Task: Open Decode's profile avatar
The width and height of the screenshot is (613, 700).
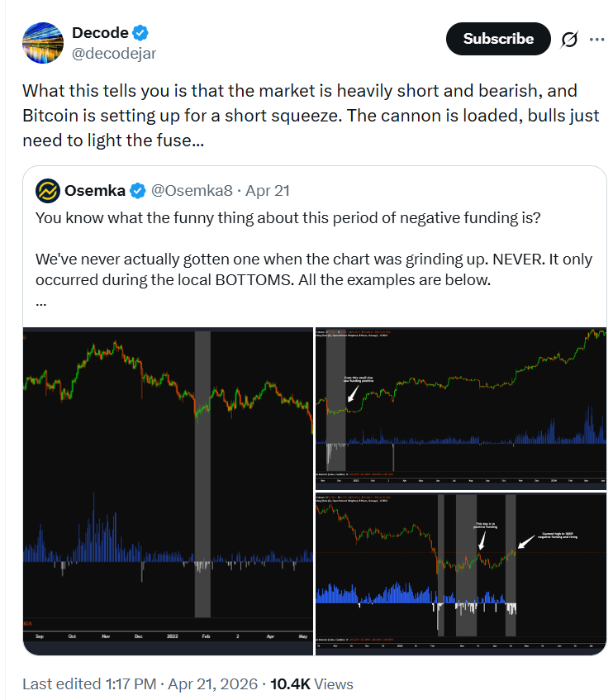Action: pyautogui.click(x=42, y=43)
